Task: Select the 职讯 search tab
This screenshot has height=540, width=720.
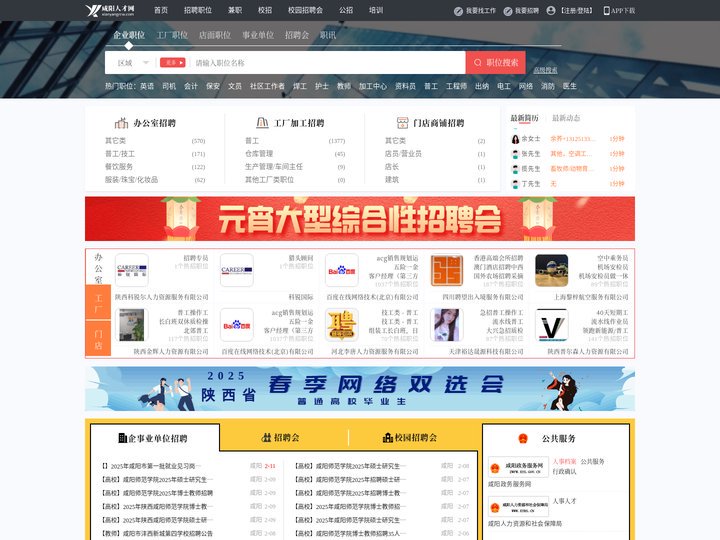Action: (x=328, y=35)
